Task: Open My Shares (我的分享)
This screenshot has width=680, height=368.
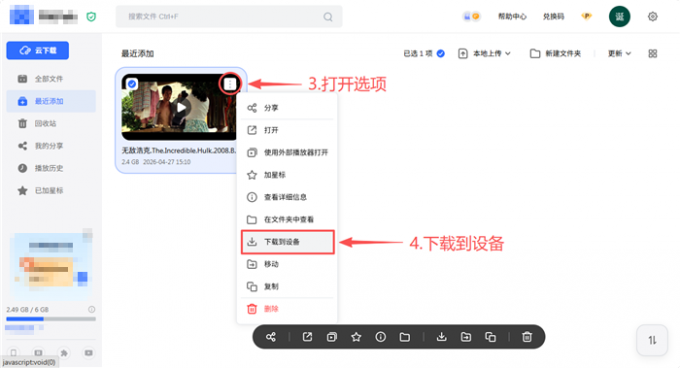Action: pyautogui.click(x=51, y=146)
